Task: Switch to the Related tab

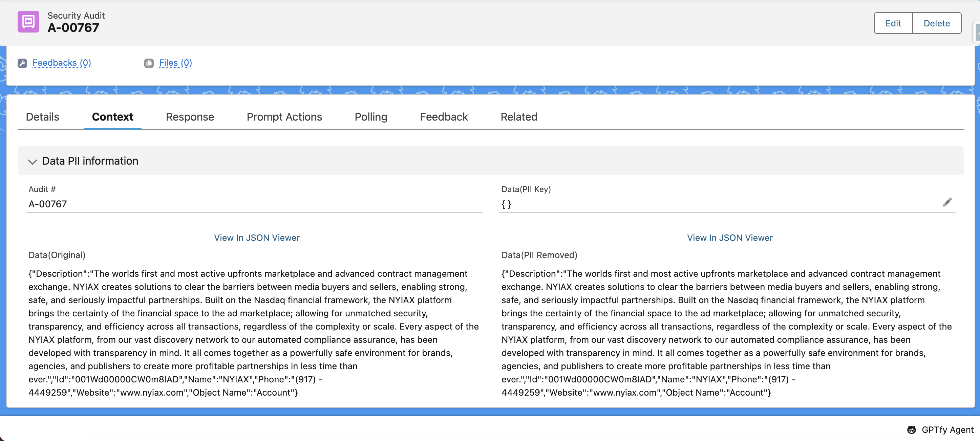Action: click(518, 117)
